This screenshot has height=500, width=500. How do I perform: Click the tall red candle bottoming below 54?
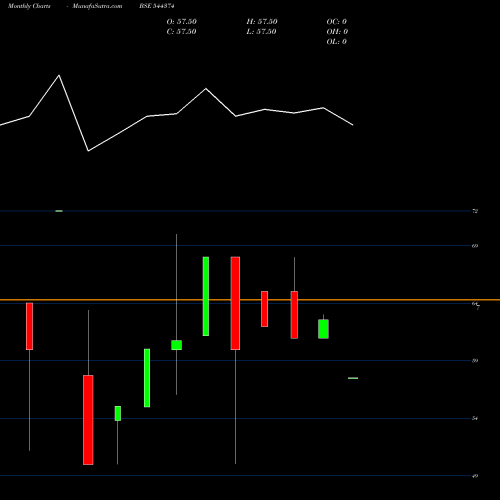pyautogui.click(x=88, y=420)
